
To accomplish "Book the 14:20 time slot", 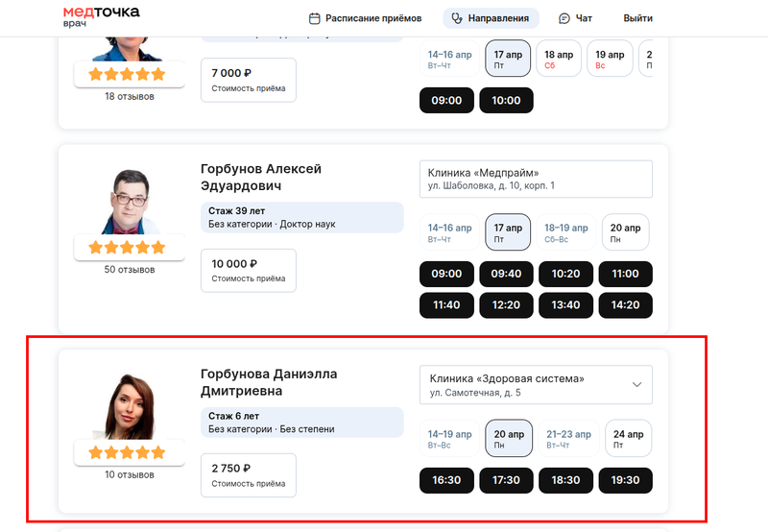I will pos(626,305).
